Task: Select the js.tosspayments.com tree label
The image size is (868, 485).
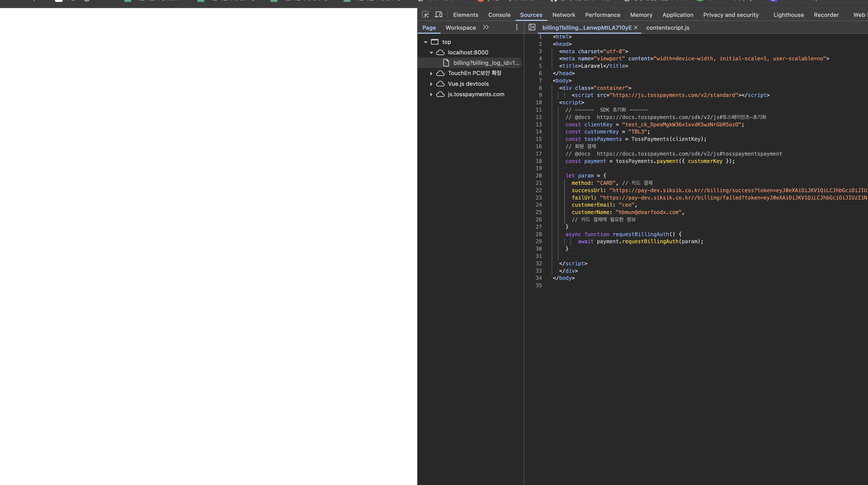Action: (476, 94)
